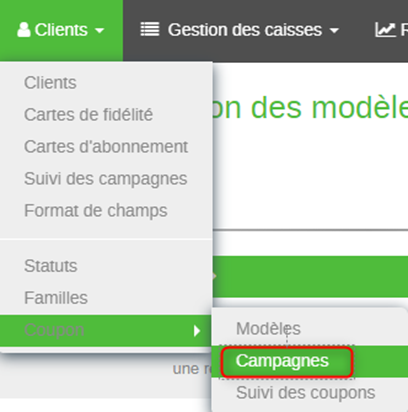Click the green page heading text
Image resolution: width=408 pixels, height=412 pixels.
pyautogui.click(x=310, y=108)
